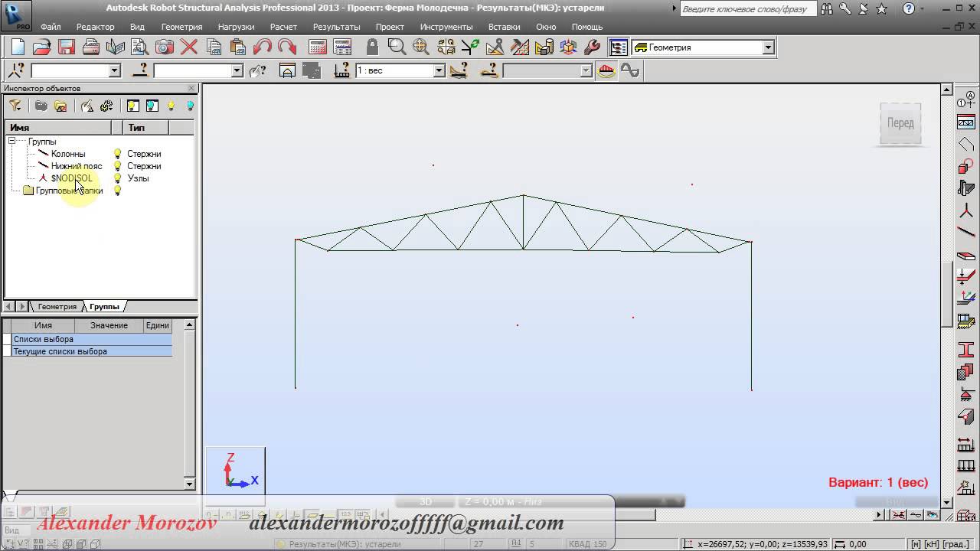Click the Тип column header
The height and width of the screenshot is (551, 980).
coord(145,128)
